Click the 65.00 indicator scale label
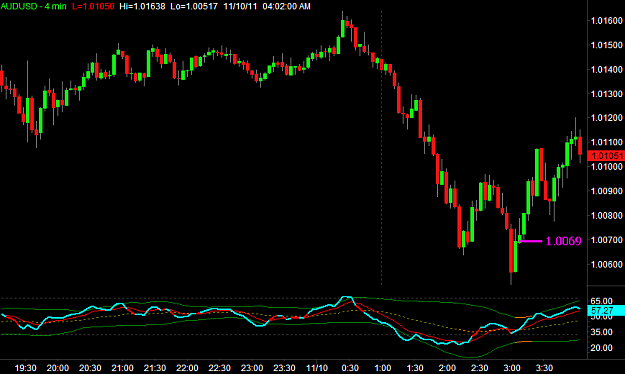This screenshot has width=625, height=374. coord(601,301)
